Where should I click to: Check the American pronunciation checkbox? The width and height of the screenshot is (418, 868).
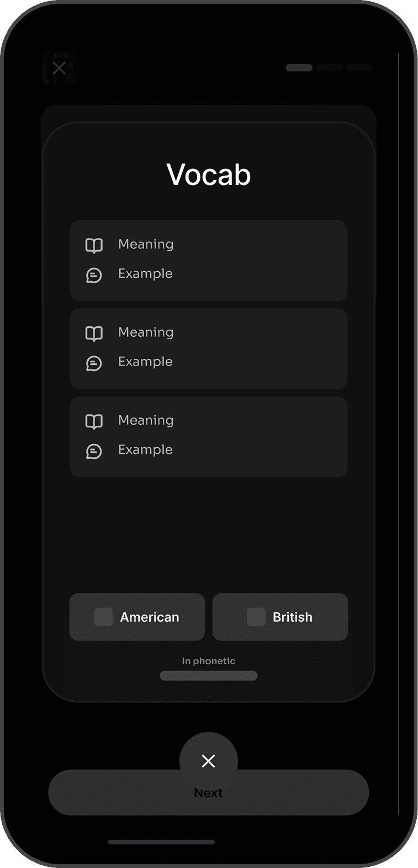point(103,617)
